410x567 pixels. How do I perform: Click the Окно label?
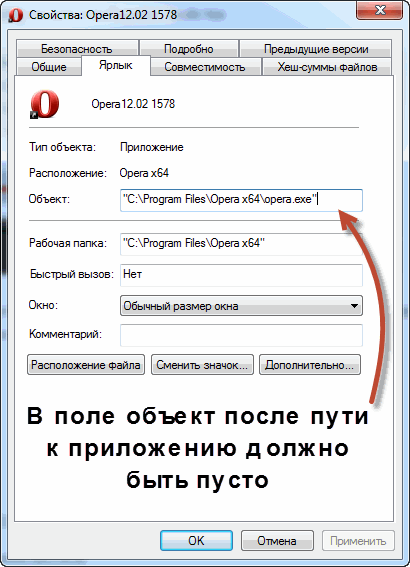[43, 305]
